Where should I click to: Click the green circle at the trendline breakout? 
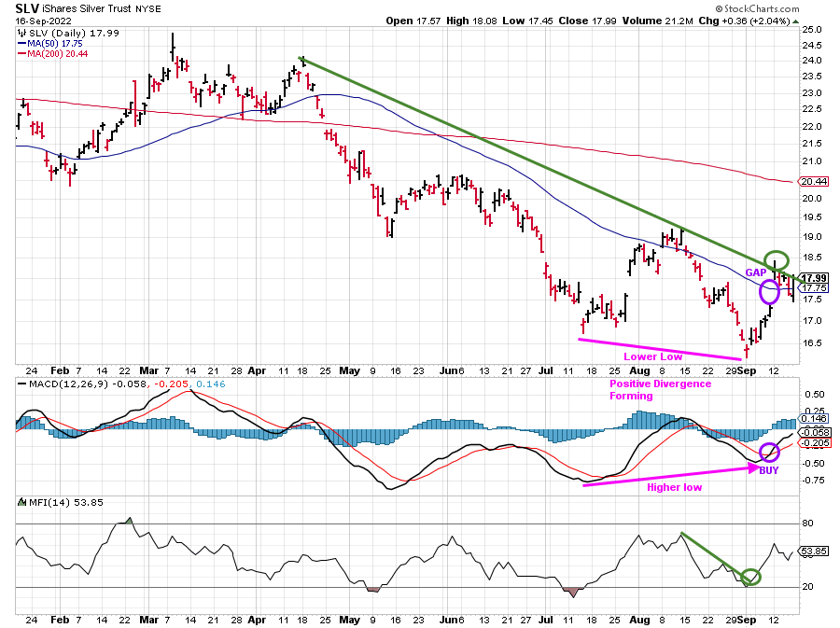tap(777, 260)
